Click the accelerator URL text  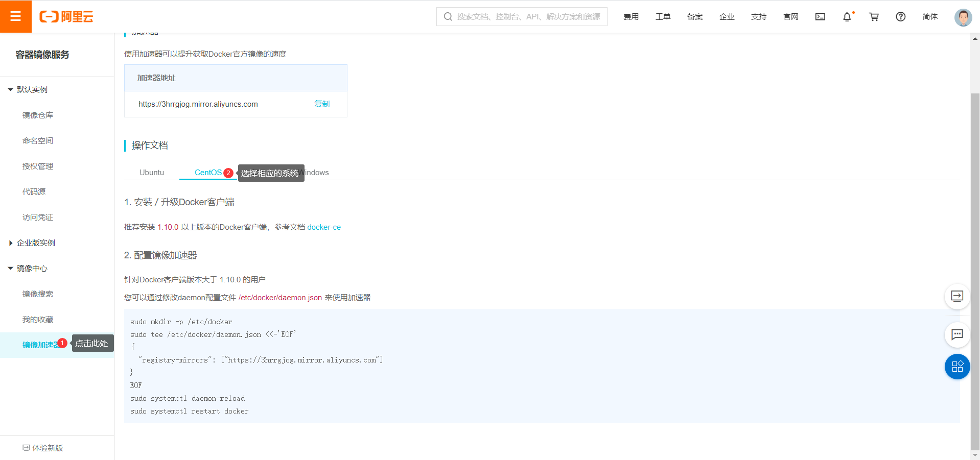pyautogui.click(x=198, y=104)
